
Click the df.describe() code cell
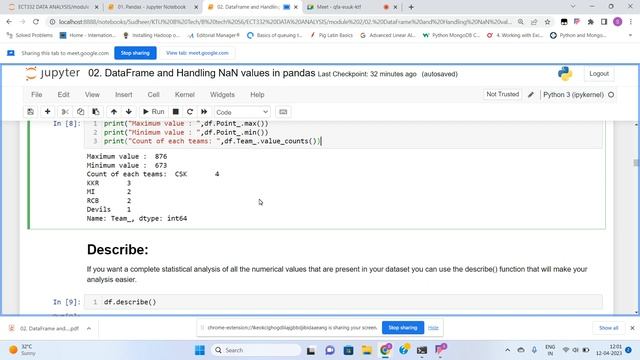pyautogui.click(x=343, y=302)
